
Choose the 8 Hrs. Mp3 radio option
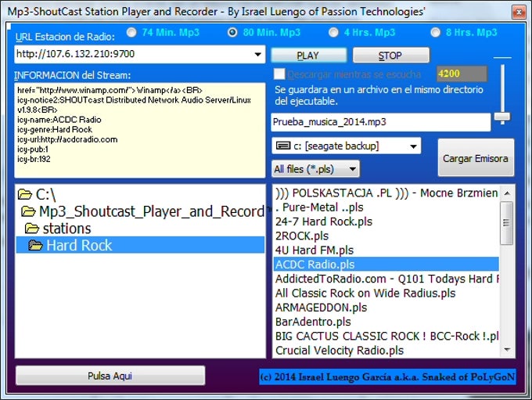click(435, 32)
